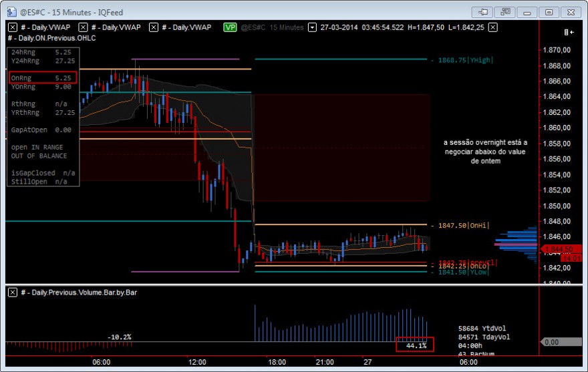Click the chart application icon in title bar
The image size is (588, 372).
click(x=11, y=12)
